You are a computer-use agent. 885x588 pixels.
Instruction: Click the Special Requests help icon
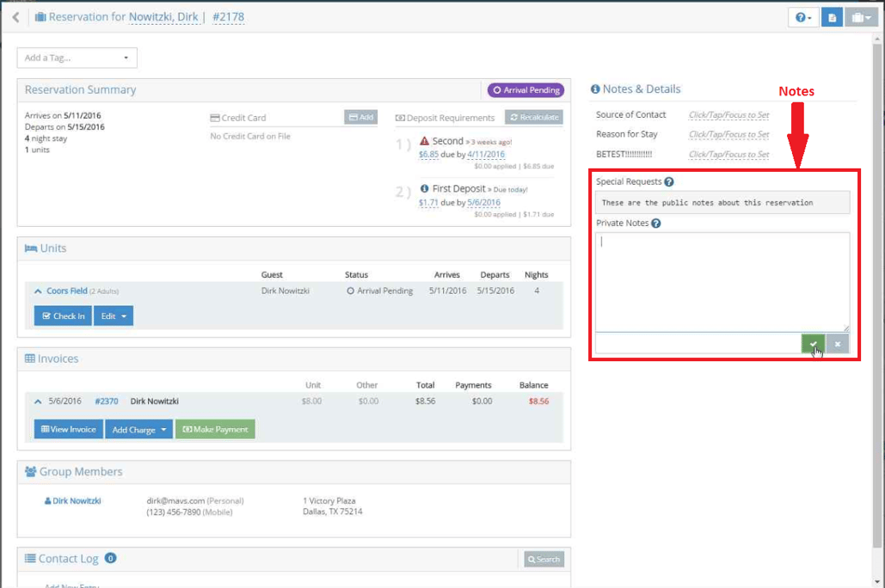coord(669,182)
